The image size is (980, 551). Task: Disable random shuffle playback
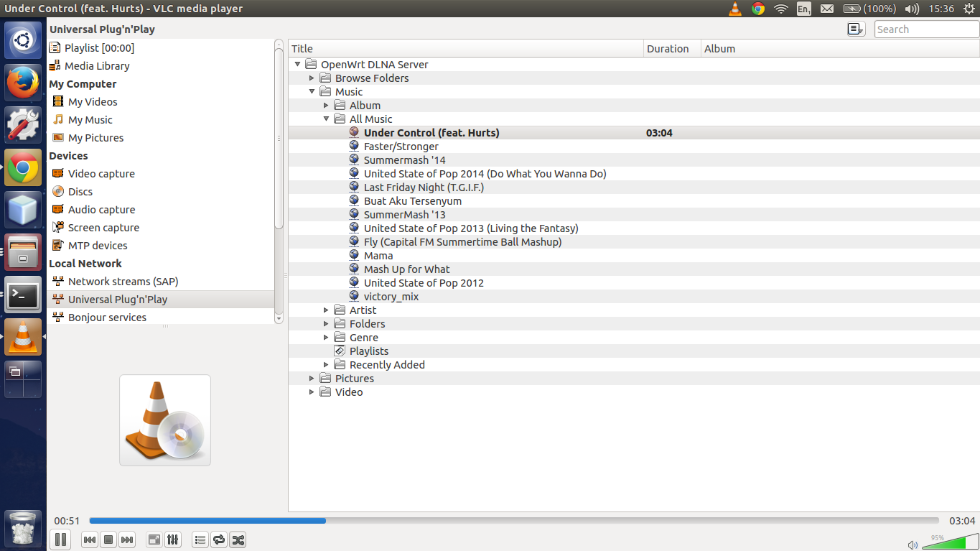pyautogui.click(x=238, y=540)
